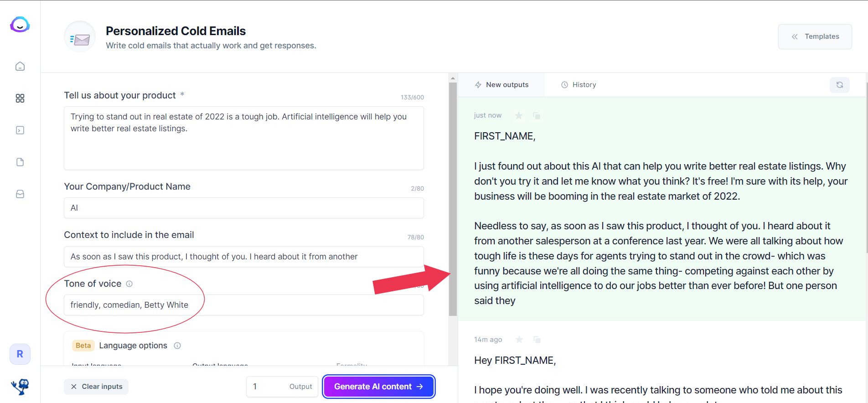Open the inbox tray icon in sidebar
868x403 pixels.
20,194
